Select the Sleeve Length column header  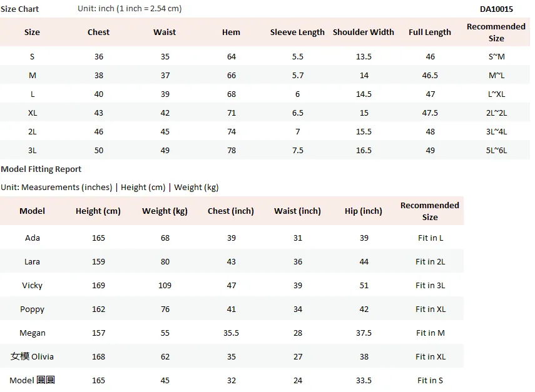coord(297,33)
